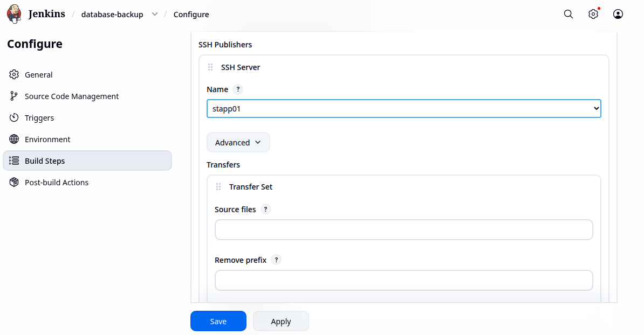Image resolution: width=644 pixels, height=335 pixels.
Task: Click the Transfers label text
Action: (x=223, y=165)
